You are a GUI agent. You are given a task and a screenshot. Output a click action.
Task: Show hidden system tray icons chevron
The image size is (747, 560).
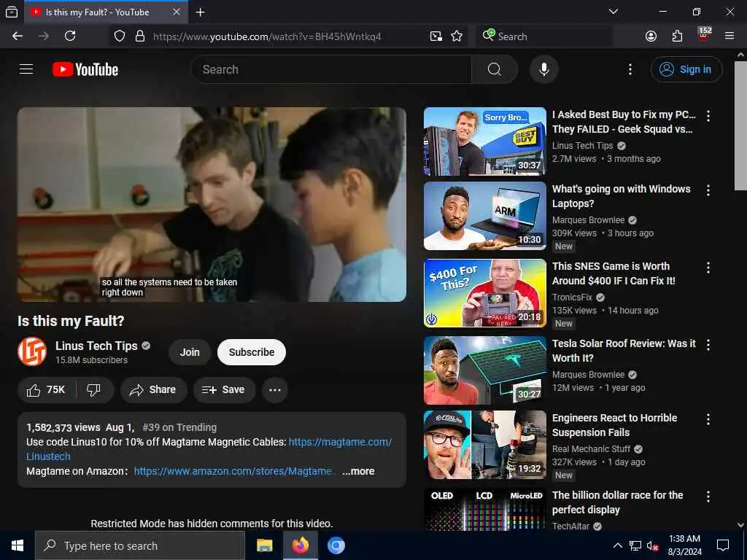point(617,545)
